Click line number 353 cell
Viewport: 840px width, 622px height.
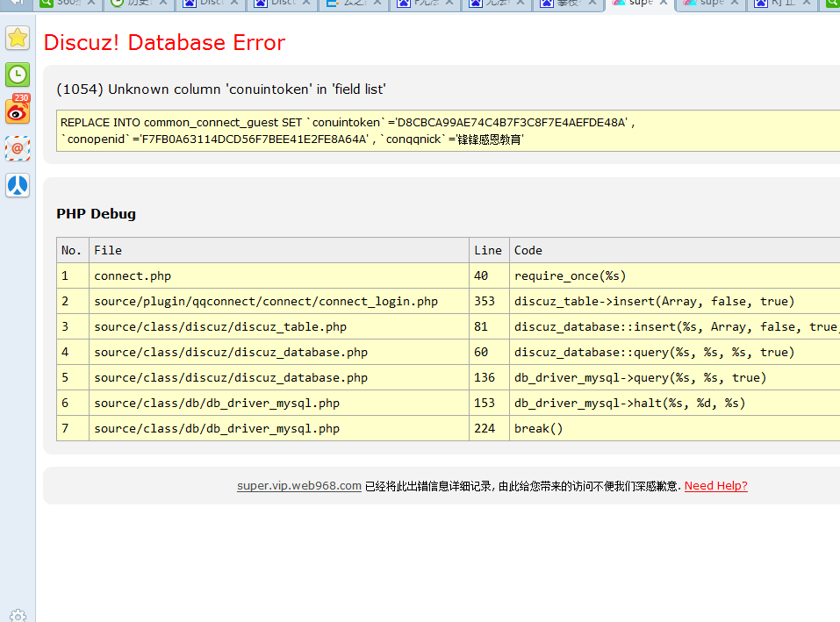(x=489, y=302)
